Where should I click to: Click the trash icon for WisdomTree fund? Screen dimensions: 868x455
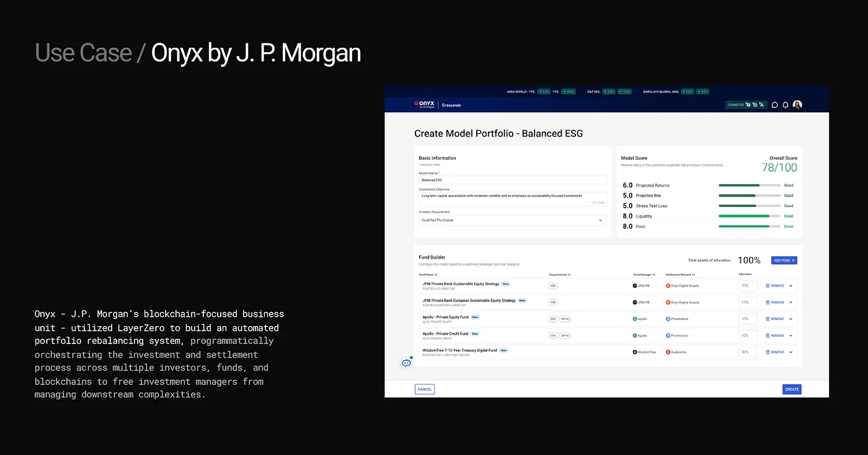coord(768,352)
